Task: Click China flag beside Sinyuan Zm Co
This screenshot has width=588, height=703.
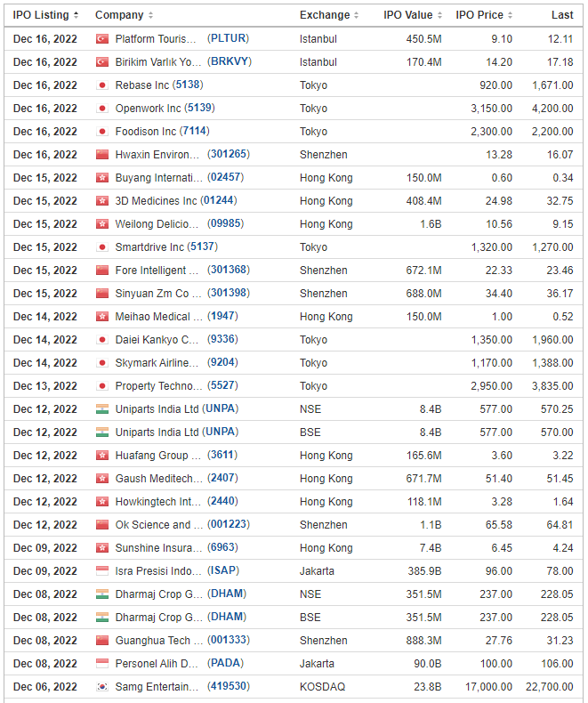Action: [x=102, y=294]
